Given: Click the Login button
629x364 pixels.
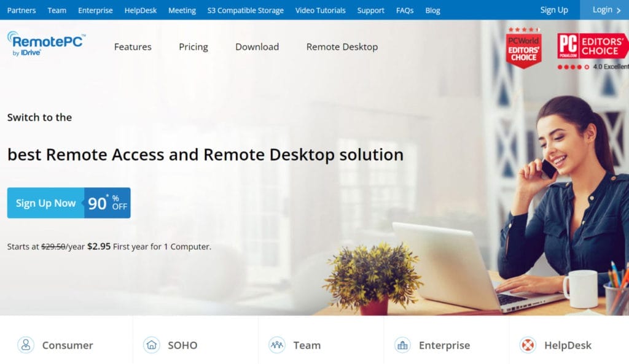Looking at the screenshot, I should pos(604,10).
